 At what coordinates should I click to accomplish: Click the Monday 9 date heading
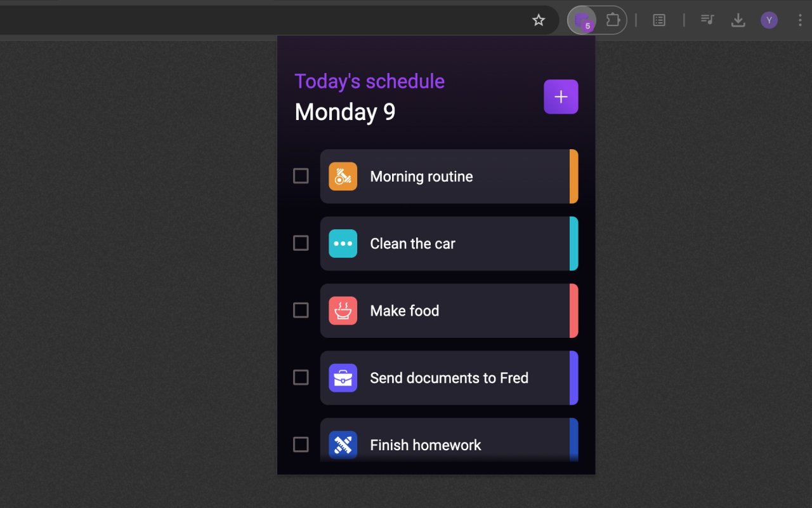click(345, 112)
